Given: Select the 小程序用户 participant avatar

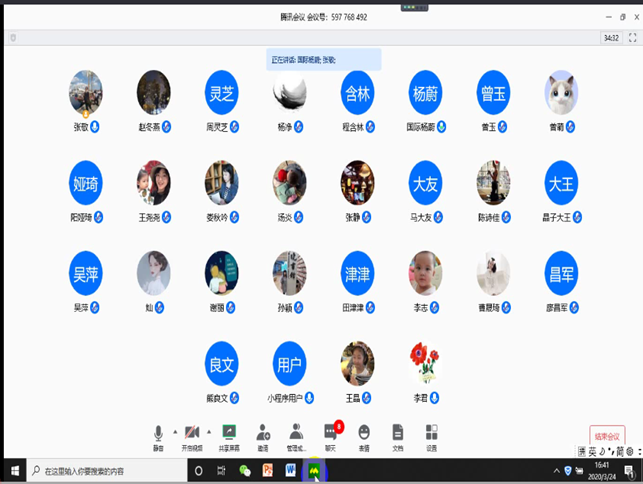Looking at the screenshot, I should [x=289, y=366].
